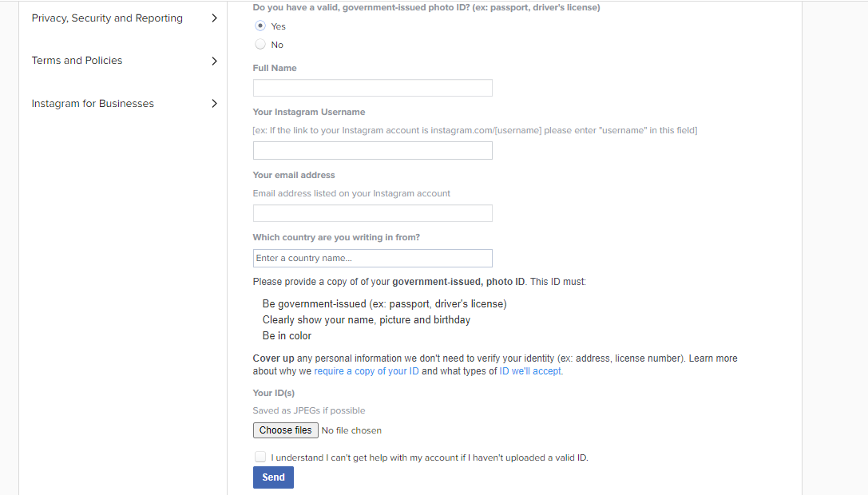868x495 pixels.
Task: Click the Choose files button
Action: click(x=286, y=430)
